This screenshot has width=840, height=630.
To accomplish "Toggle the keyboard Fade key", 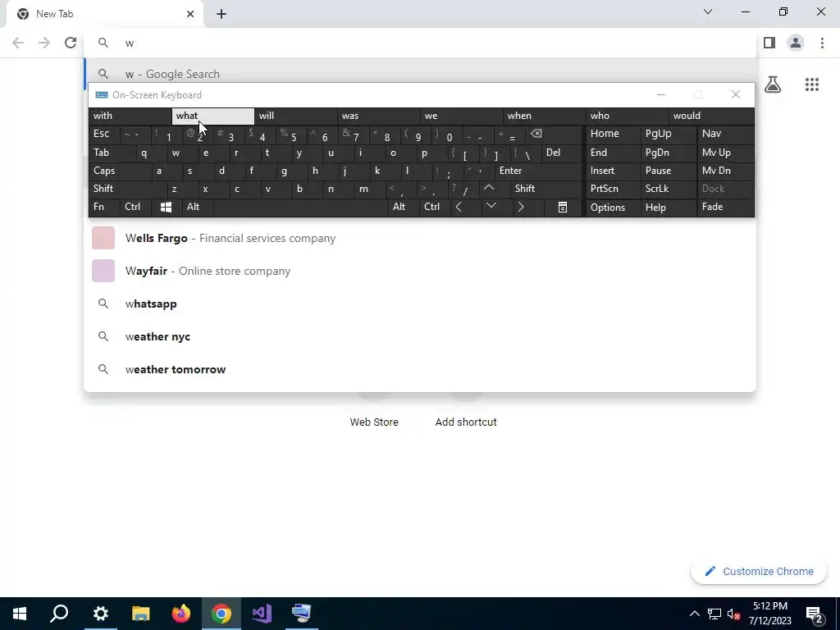I will point(725,207).
